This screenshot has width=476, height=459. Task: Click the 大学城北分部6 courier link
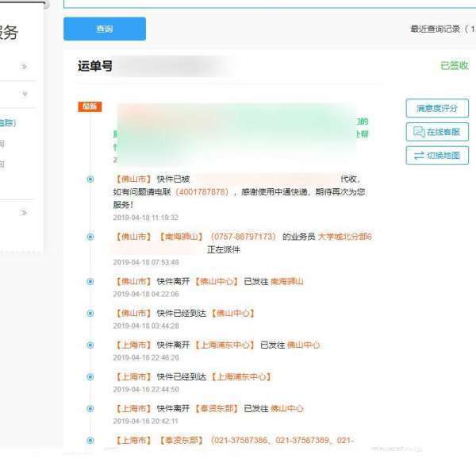point(345,237)
